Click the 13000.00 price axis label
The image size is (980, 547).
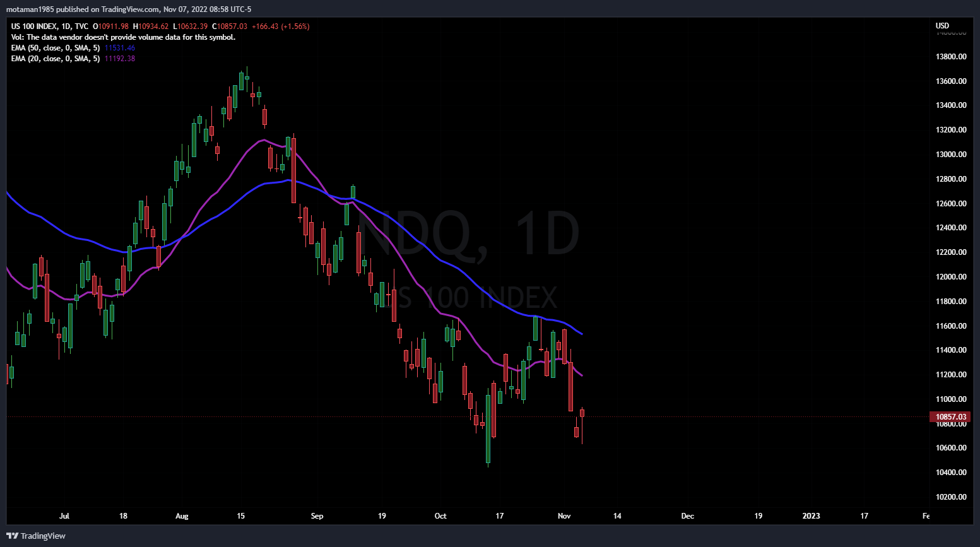tap(951, 154)
